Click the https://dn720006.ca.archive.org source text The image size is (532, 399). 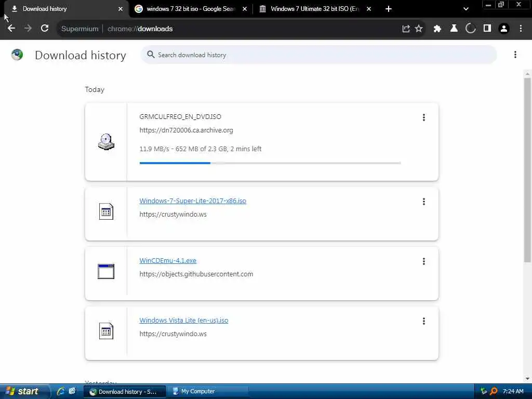(186, 130)
